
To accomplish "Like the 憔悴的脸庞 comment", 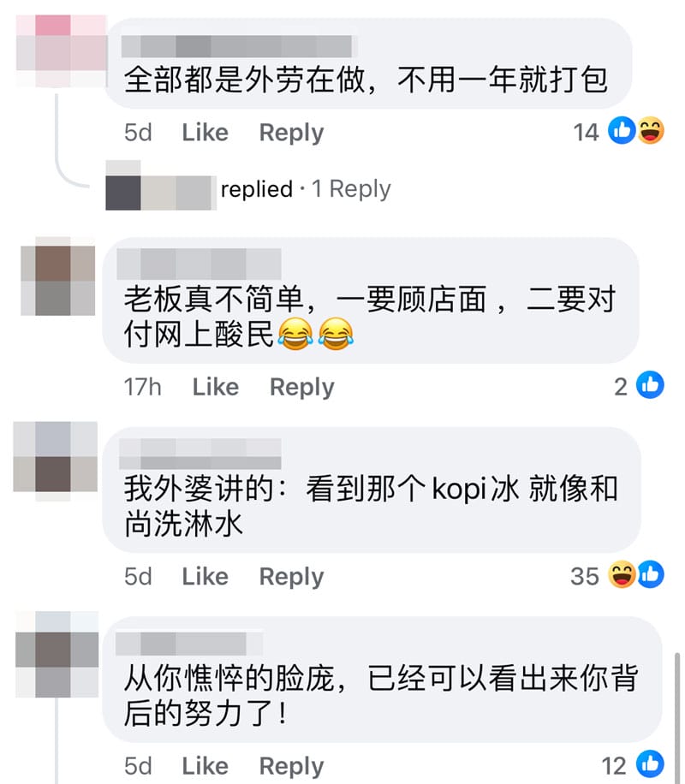I will pyautogui.click(x=205, y=766).
